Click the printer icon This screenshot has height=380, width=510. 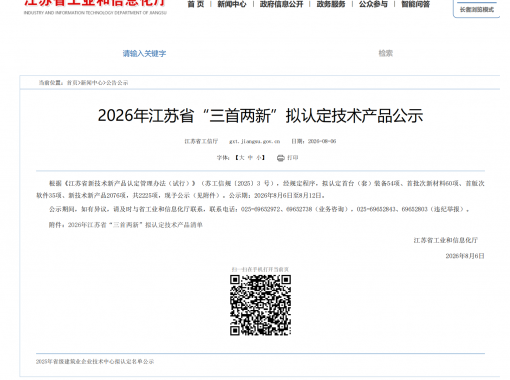coord(281,158)
